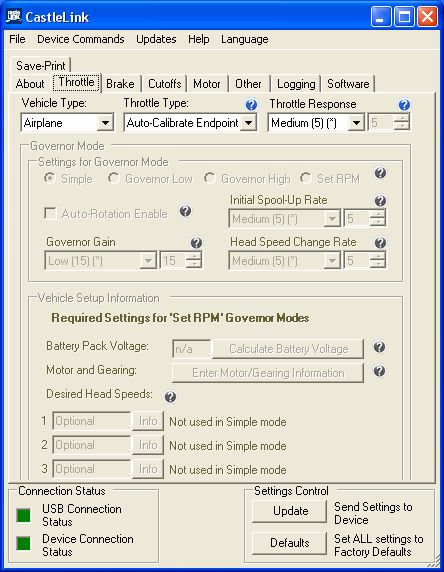444x572 pixels.
Task: Click the CastleLink app icon in title bar
Action: pyautogui.click(x=14, y=16)
